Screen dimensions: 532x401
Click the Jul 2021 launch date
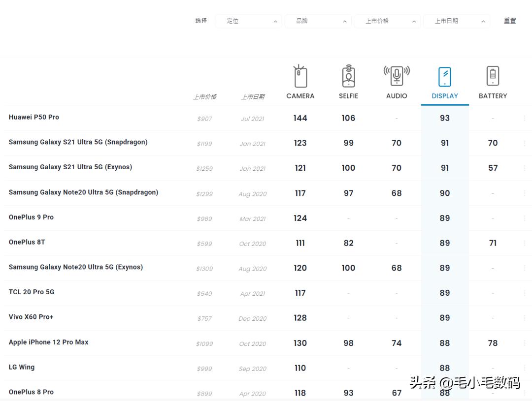click(253, 119)
